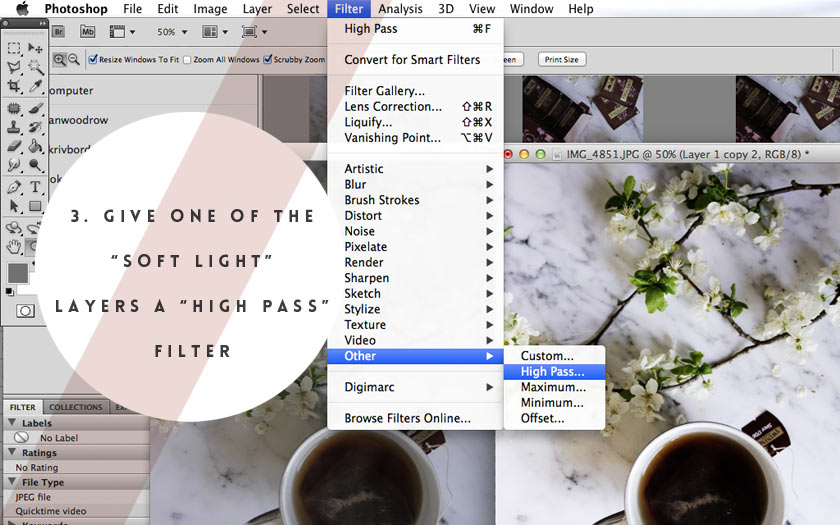Select the Hand tool
The width and height of the screenshot is (840, 525).
point(14,247)
